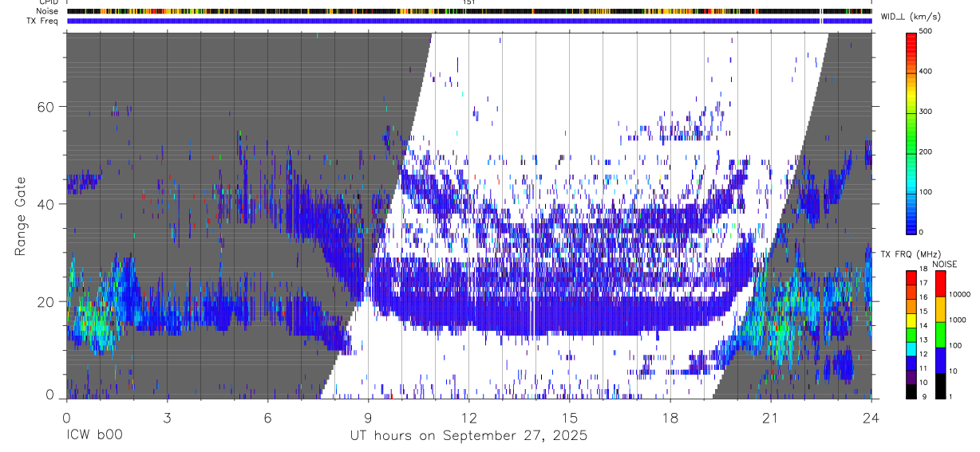Viewport: 980px width, 452px height.
Task: Click the 'CPID' row label at top left
Action: pos(48,2)
